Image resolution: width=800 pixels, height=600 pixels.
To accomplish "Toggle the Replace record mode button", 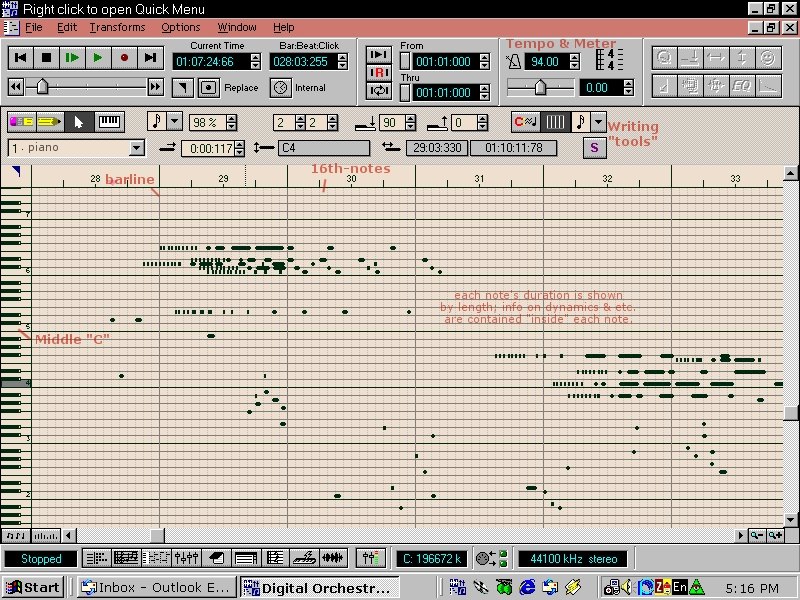I will [208, 88].
